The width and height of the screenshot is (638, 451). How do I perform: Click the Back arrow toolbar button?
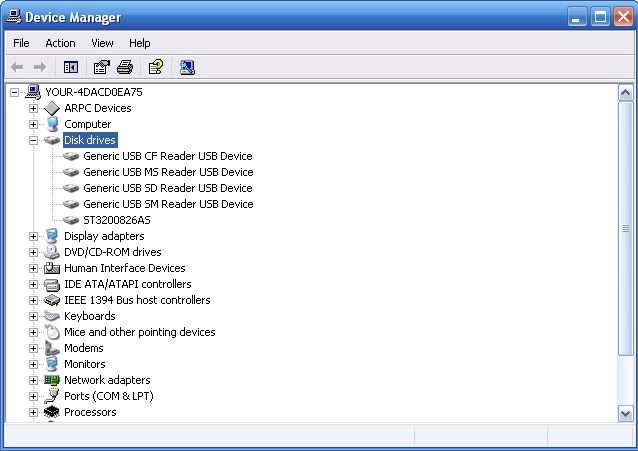[x=17, y=67]
